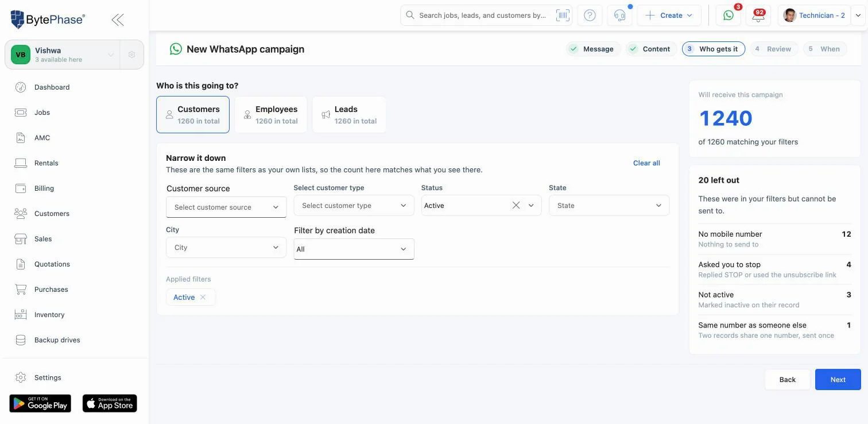Viewport: 868px width, 424px height.
Task: Select Leads audience card
Action: click(x=349, y=114)
